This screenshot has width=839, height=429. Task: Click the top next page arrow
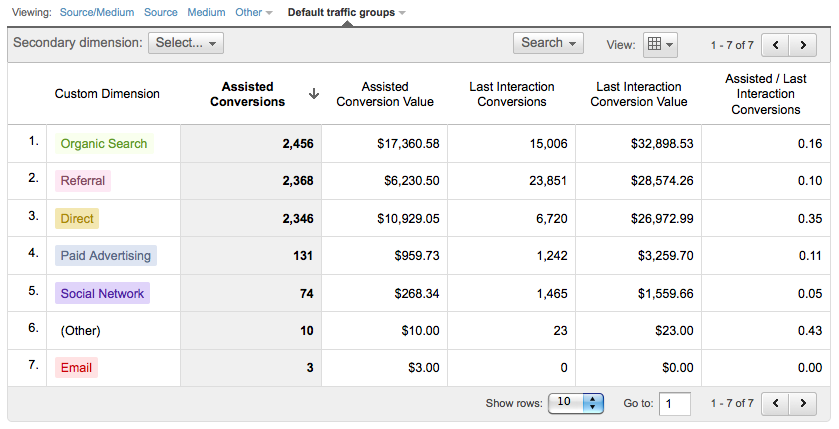(803, 45)
